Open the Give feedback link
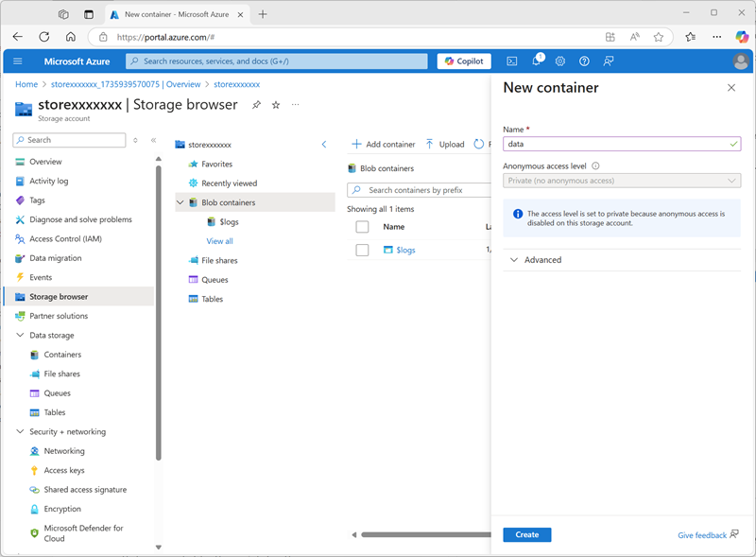This screenshot has height=557, width=756. coord(708,535)
